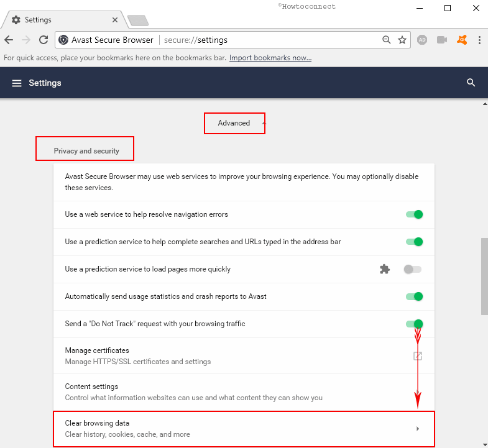Enable prediction service to load pages quickly
The width and height of the screenshot is (488, 448).
click(413, 269)
